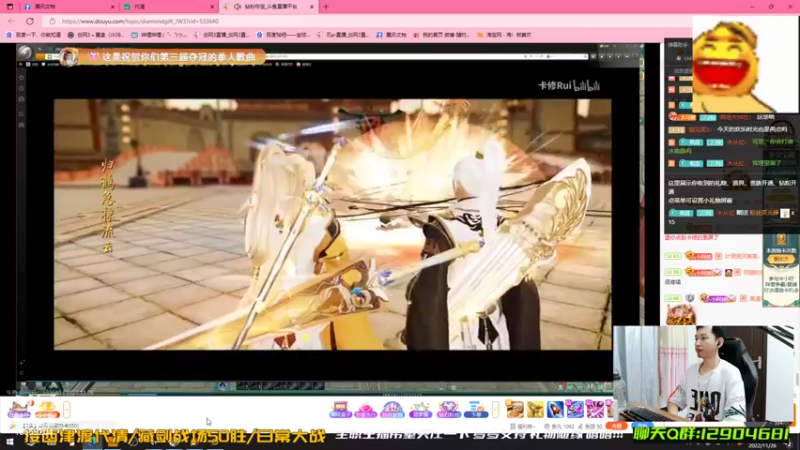
Task: Send the purple streak gift
Action: (595, 409)
